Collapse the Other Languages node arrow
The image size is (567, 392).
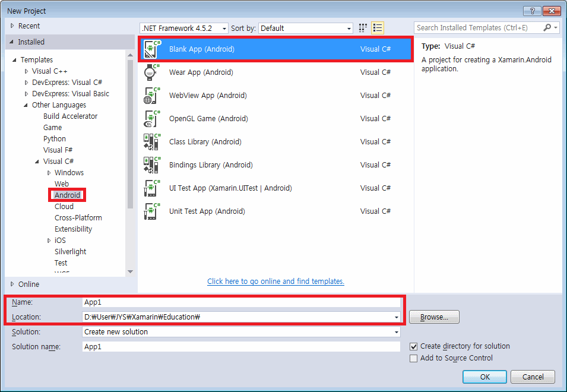tap(26, 105)
